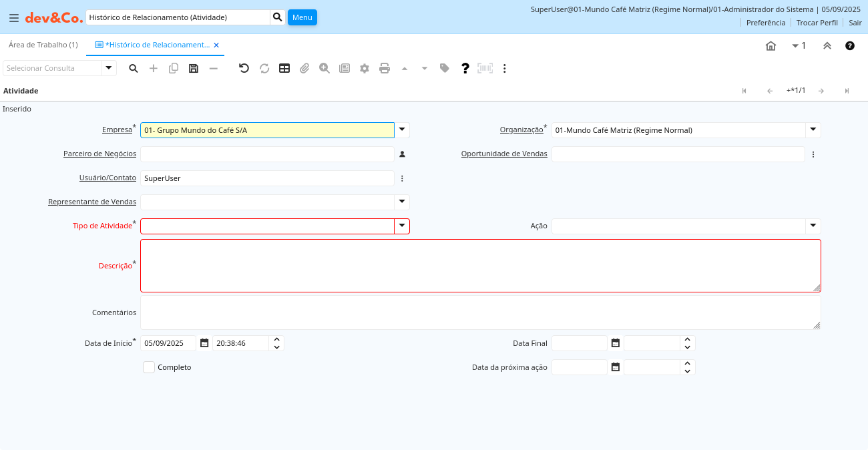Click the blue Menu button

302,17
